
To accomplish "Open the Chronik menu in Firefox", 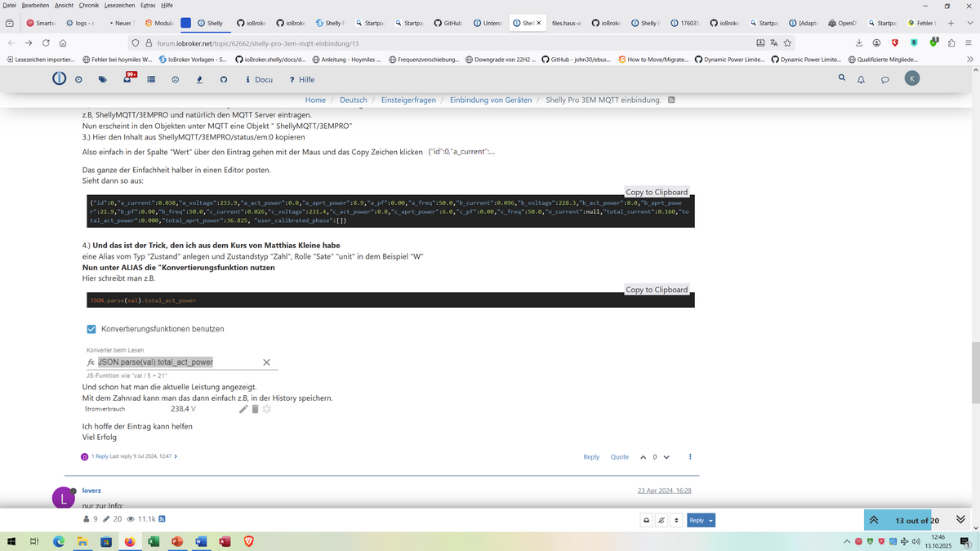I will pos(88,6).
